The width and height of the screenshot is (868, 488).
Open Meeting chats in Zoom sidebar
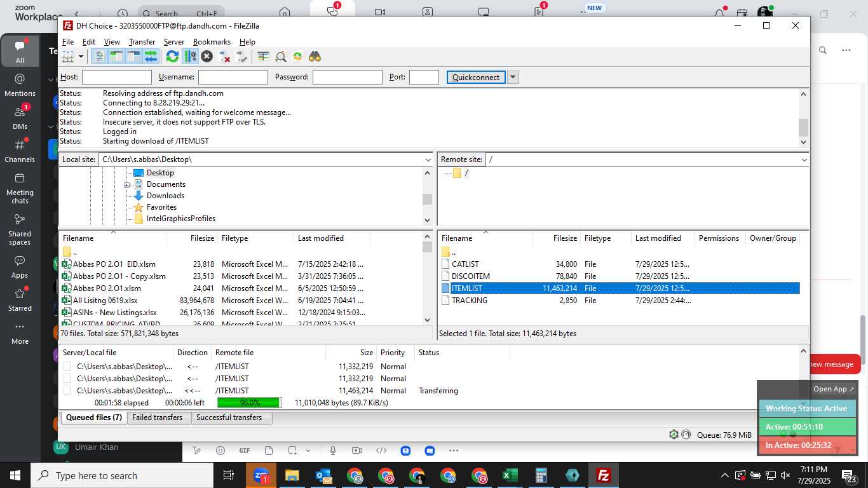point(20,188)
